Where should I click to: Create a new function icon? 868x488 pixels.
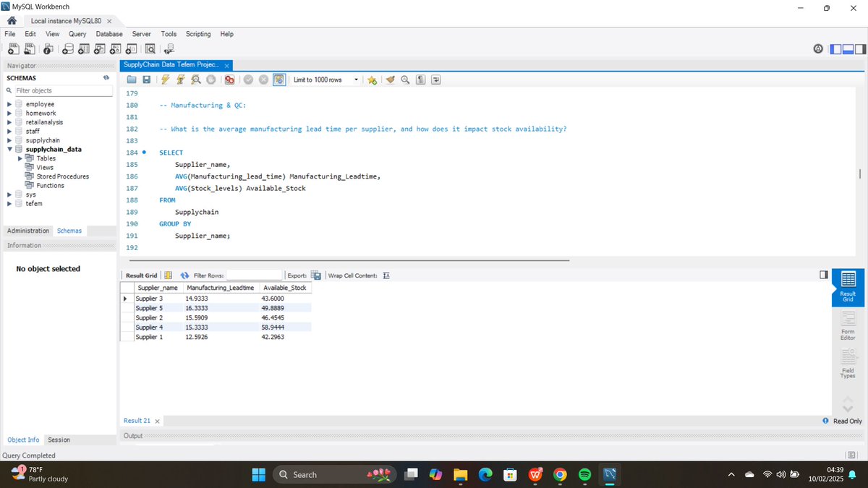132,49
